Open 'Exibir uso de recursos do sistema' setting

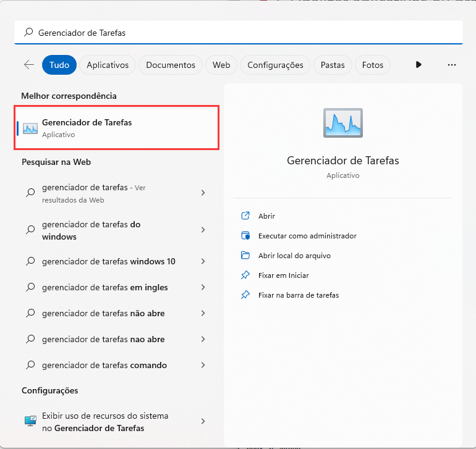(117, 422)
